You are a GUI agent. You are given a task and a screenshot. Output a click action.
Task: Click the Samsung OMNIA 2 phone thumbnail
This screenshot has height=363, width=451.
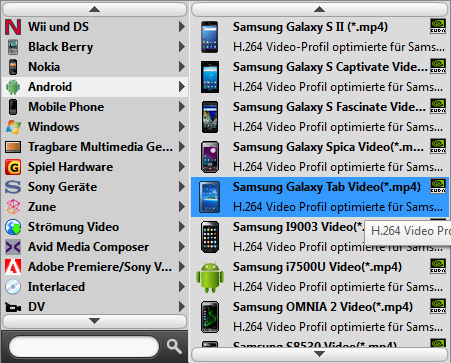tap(210, 317)
